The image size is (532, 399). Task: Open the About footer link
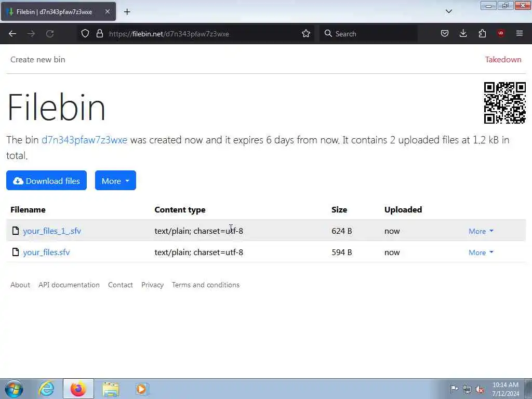pos(20,285)
